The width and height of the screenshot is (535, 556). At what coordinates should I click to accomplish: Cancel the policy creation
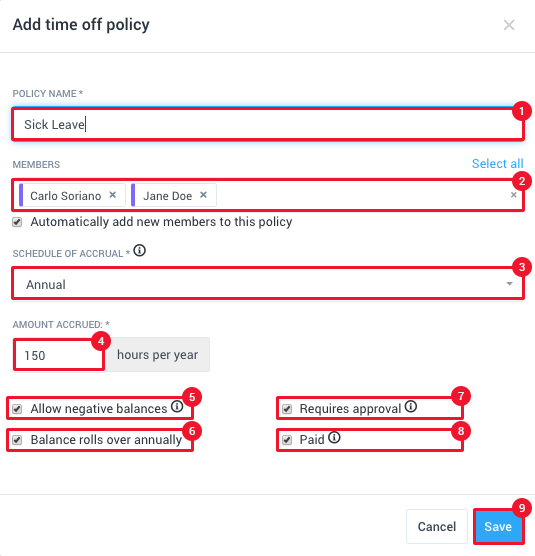[x=437, y=527]
